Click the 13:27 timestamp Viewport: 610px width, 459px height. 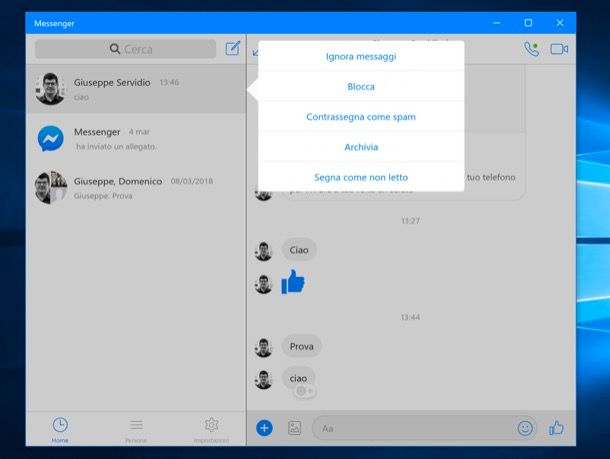pos(410,221)
